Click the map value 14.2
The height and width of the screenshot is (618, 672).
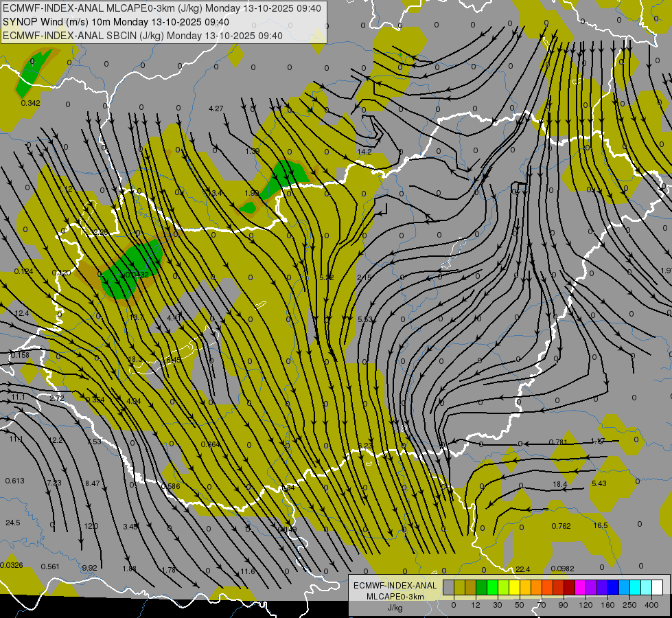[364, 152]
